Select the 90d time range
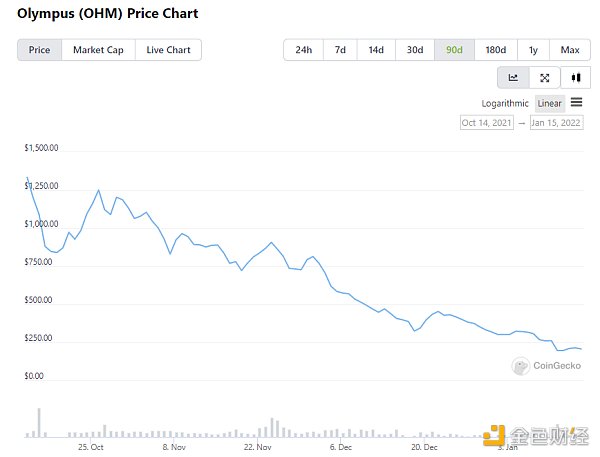This screenshot has height=457, width=600. [x=454, y=50]
